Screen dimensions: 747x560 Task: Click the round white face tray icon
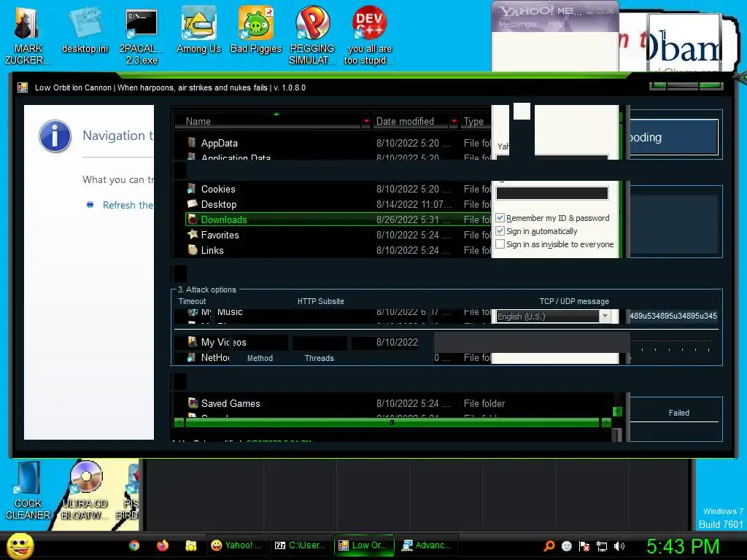coord(566,545)
